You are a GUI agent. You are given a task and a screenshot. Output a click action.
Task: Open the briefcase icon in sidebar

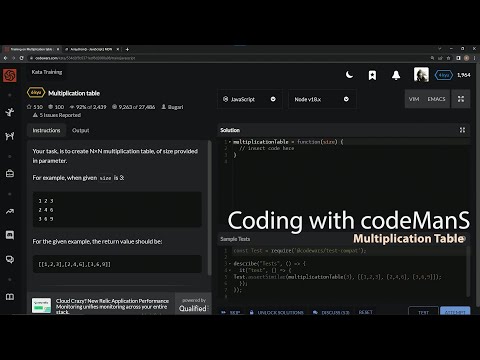pyautogui.click(x=10, y=173)
